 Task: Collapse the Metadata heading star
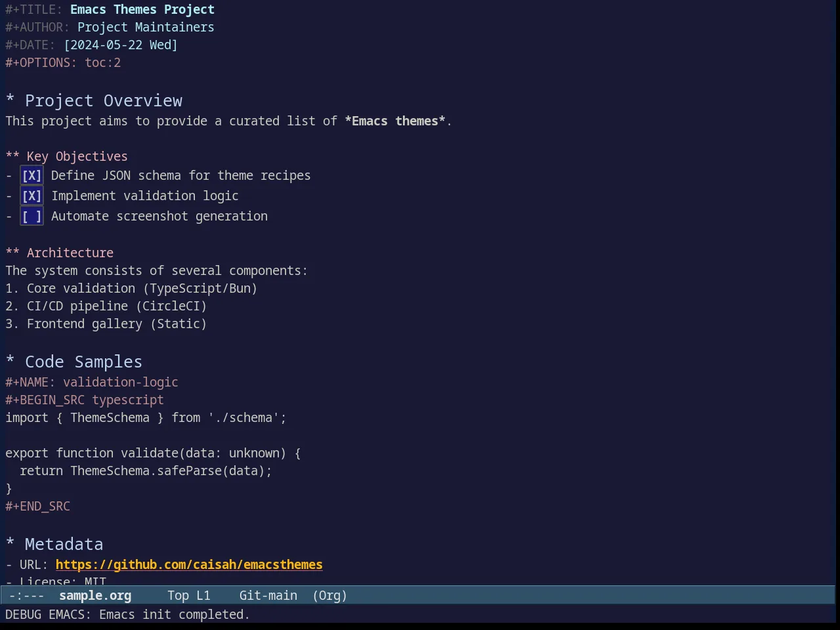tap(10, 544)
